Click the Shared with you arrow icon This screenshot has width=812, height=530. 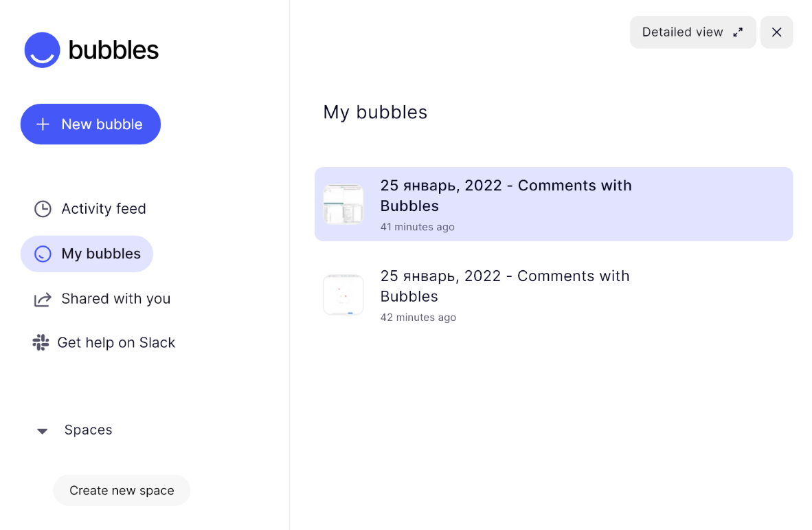(x=43, y=300)
